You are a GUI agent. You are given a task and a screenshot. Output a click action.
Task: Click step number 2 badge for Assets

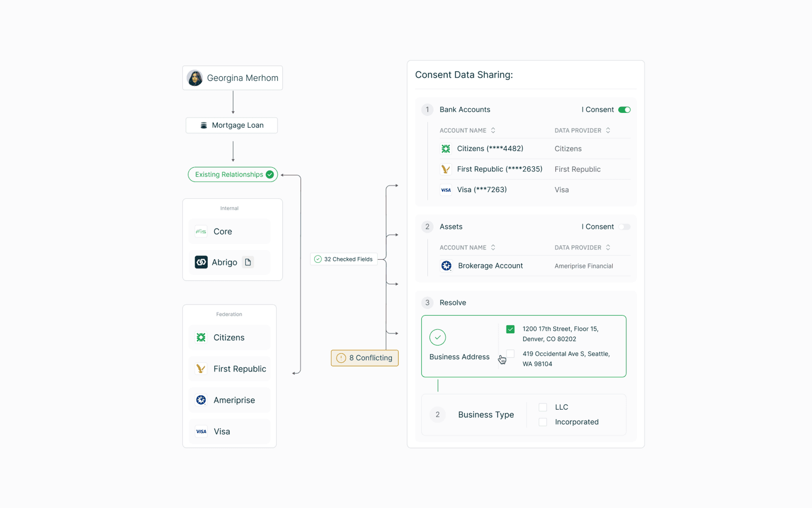point(427,227)
